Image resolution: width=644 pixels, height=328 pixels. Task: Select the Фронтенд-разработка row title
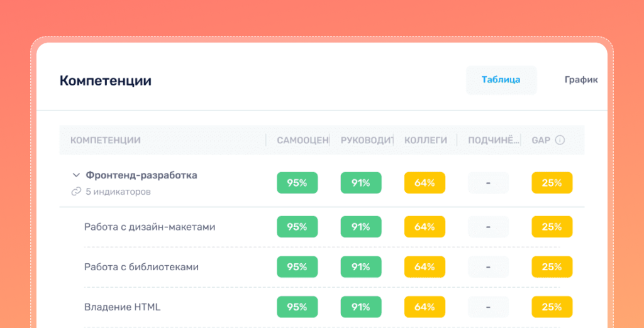142,175
